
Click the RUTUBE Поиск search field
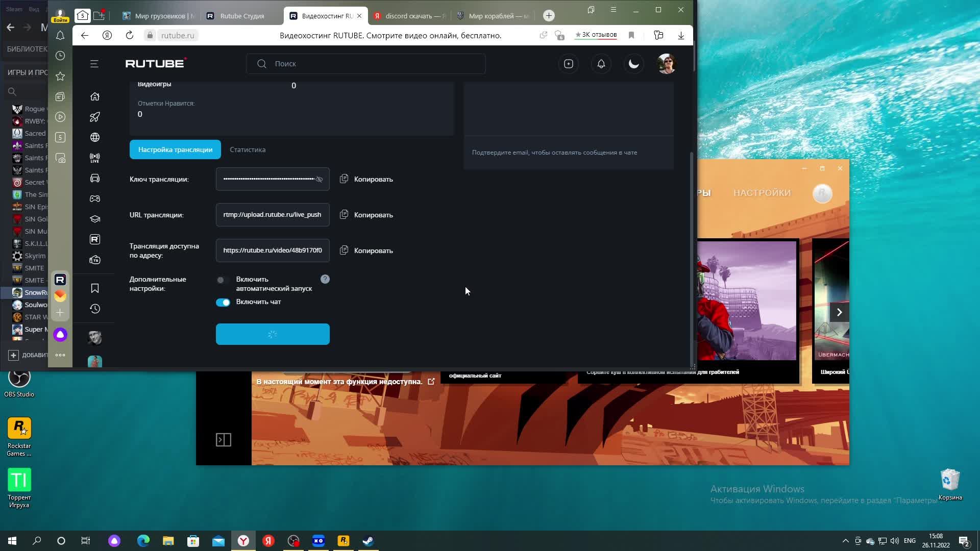365,64
